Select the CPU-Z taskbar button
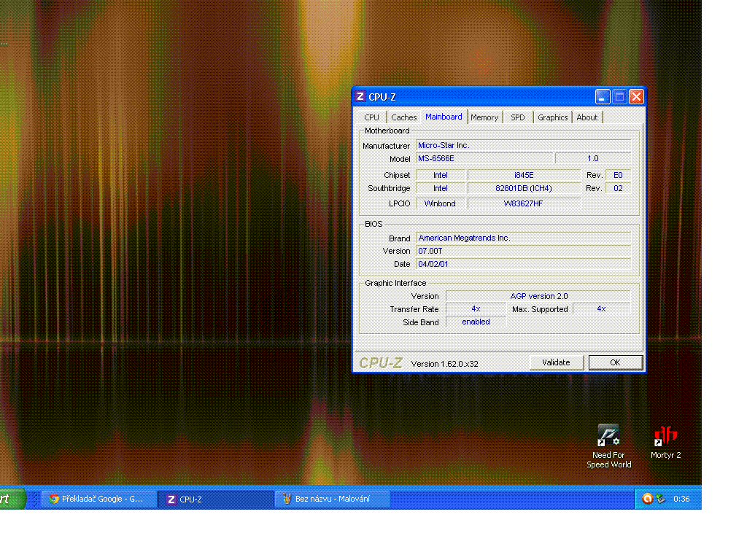Screen dimensions: 747x560 click(217, 499)
